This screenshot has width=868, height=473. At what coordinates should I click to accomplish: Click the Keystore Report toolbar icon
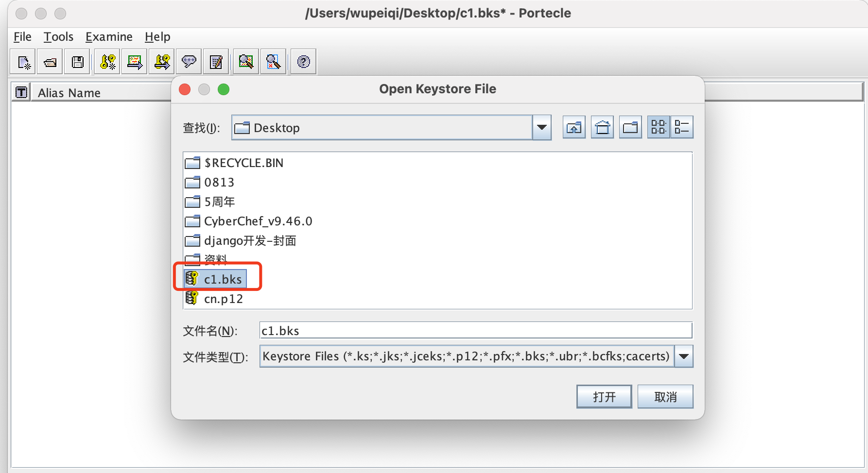pyautogui.click(x=216, y=62)
